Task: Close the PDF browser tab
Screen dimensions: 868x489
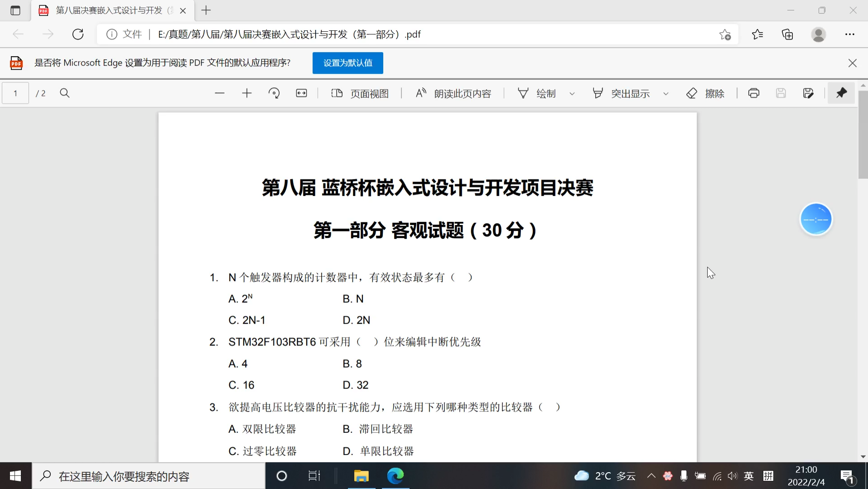Action: (x=183, y=10)
